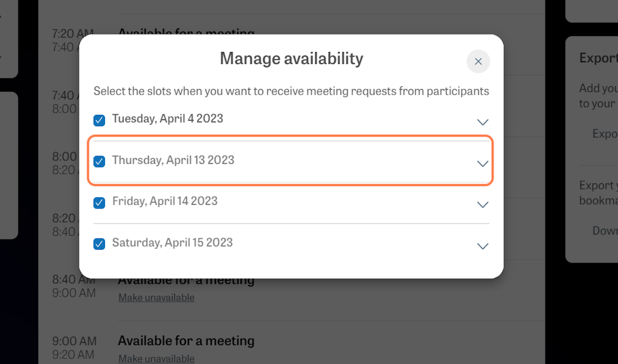618x364 pixels.
Task: Uncheck Tuesday, April 4 2023
Action: [x=99, y=120]
